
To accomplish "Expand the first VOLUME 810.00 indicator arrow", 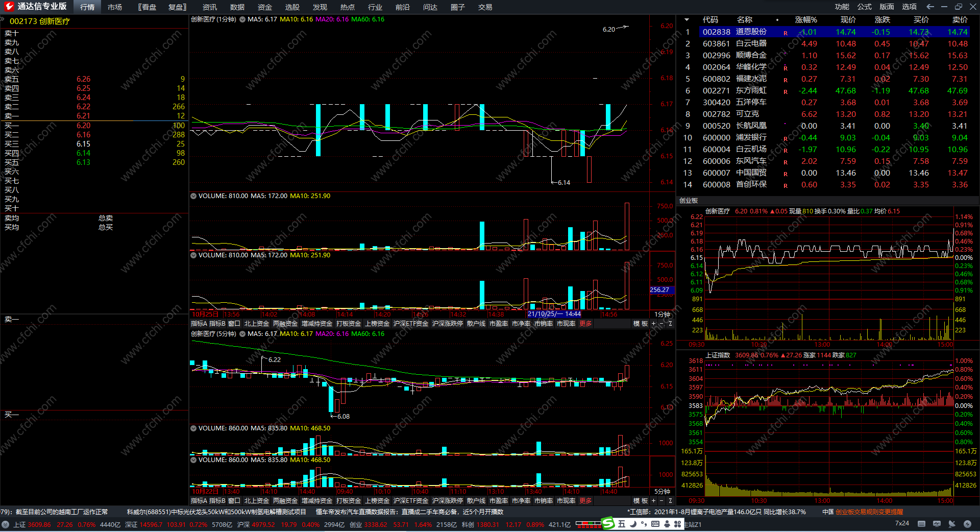I will click(x=193, y=196).
